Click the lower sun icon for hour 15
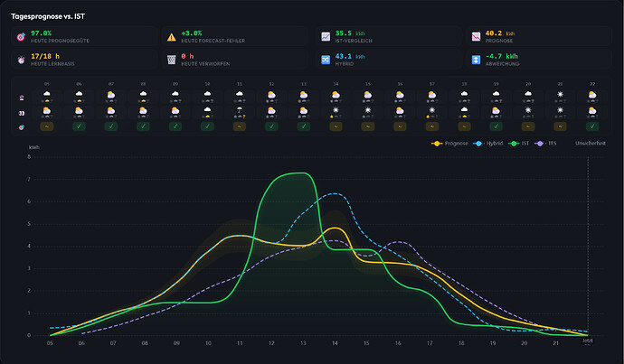This screenshot has height=364, width=624. (x=368, y=109)
